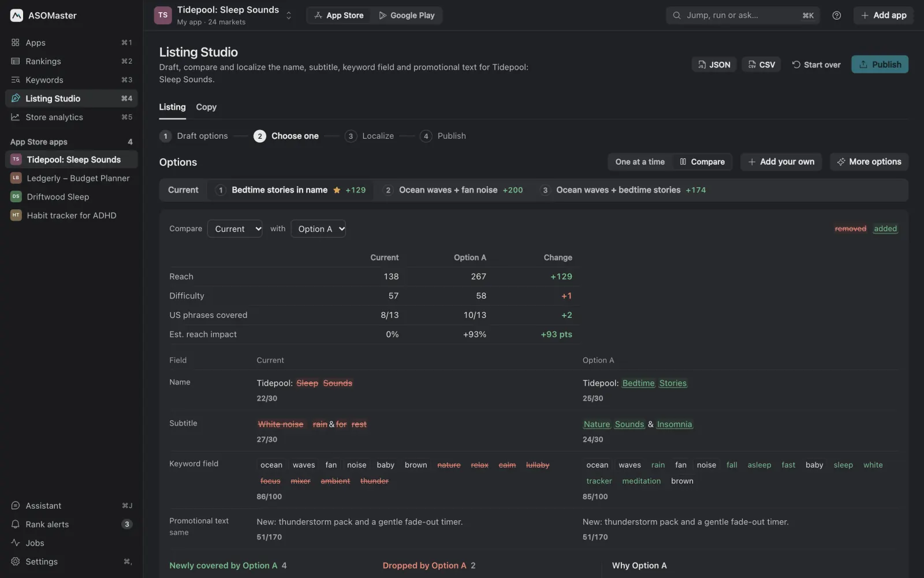The width and height of the screenshot is (924, 578).
Task: Go to step 1 Draft options
Action: pyautogui.click(x=194, y=136)
